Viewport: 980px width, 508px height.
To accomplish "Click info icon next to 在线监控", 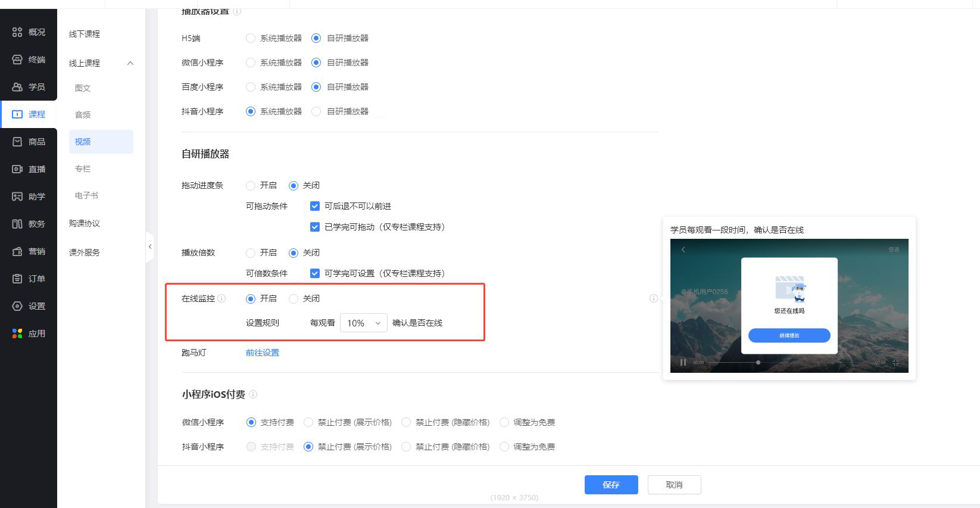I will pos(222,298).
